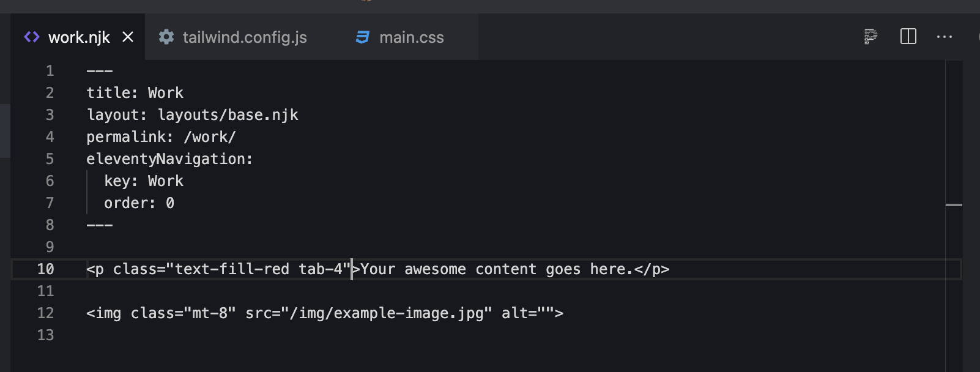The width and height of the screenshot is (980, 372).
Task: Click the eleventyNavigation key on line 5
Action: tap(169, 158)
